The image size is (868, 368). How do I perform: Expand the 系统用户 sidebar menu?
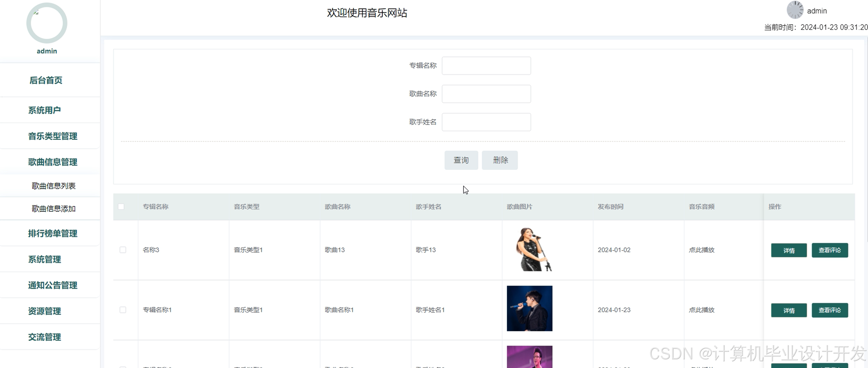[45, 110]
